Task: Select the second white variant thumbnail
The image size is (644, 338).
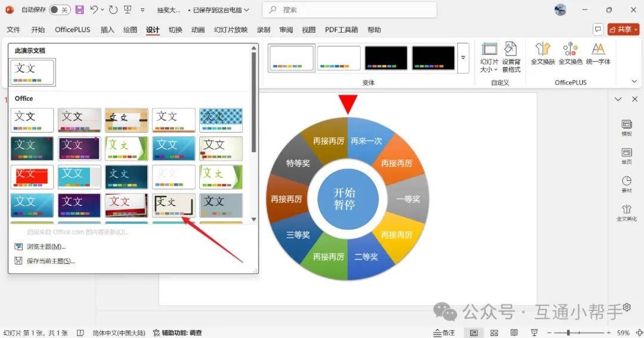Action: coord(339,58)
